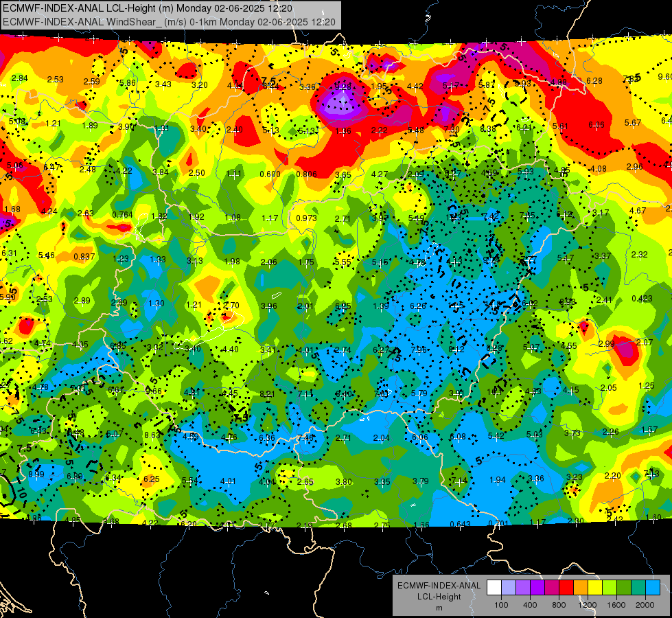Click the wind shear value 5.67
This screenshot has height=618, width=672.
tap(633, 123)
